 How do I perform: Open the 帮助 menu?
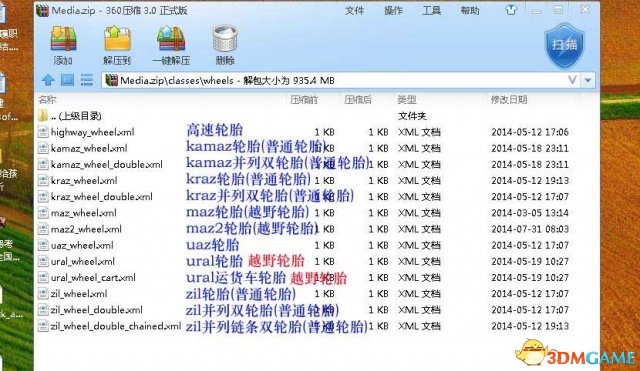pos(470,11)
